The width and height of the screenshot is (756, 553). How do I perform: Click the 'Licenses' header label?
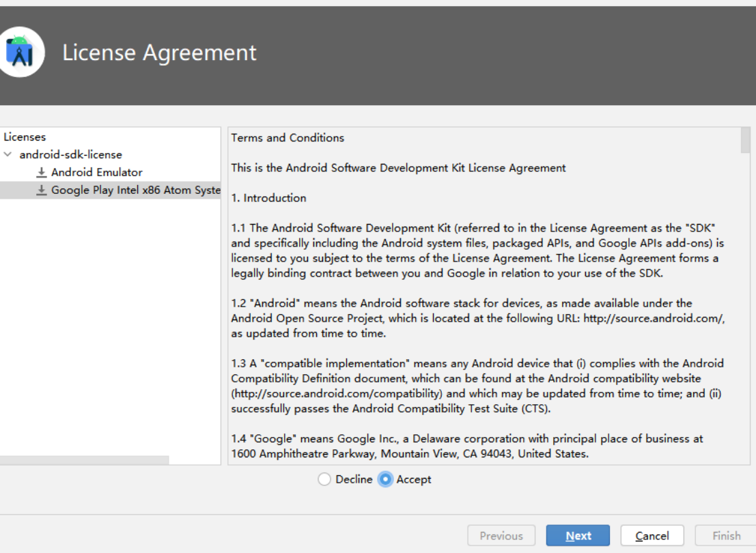click(25, 137)
